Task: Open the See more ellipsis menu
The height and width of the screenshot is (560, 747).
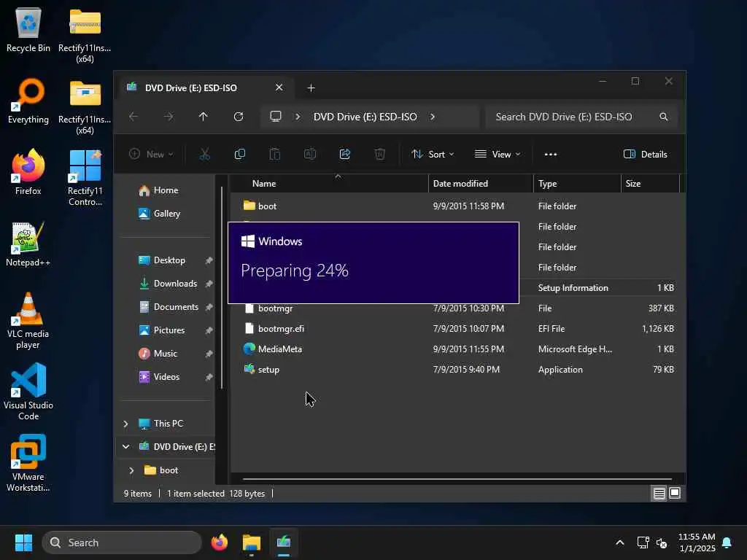Action: (551, 155)
